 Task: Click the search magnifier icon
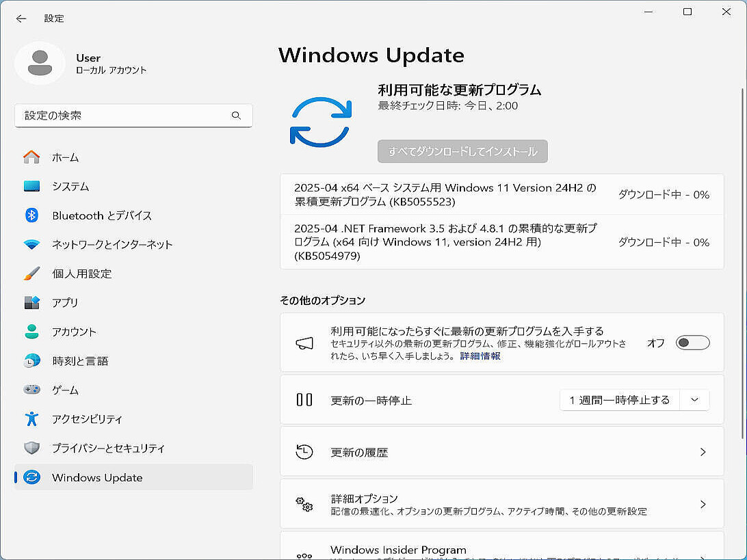pyautogui.click(x=236, y=116)
